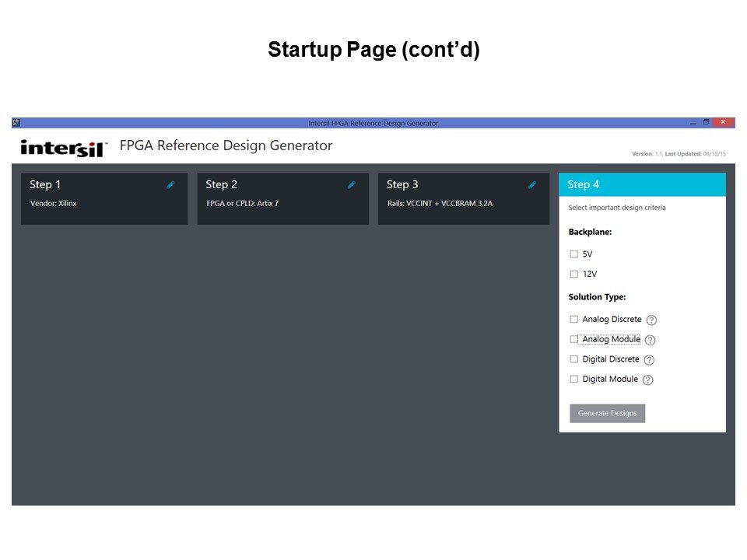Enable the Digital Module checkbox
Viewport: 747px width, 560px height.
coord(574,380)
